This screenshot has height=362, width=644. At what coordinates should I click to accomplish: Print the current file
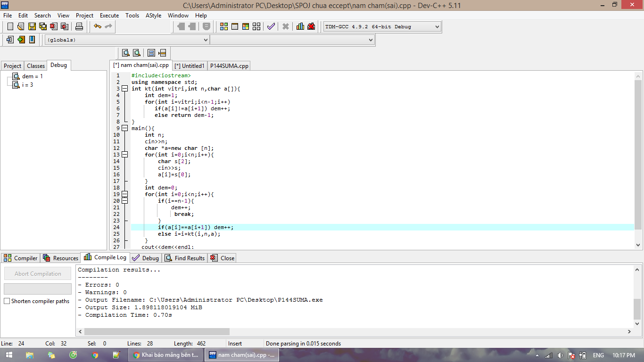click(79, 26)
